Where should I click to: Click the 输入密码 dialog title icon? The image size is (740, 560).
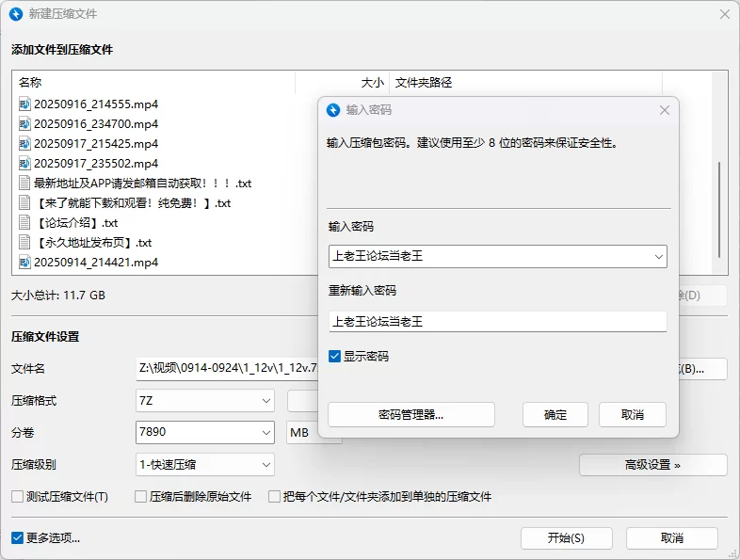pyautogui.click(x=333, y=110)
